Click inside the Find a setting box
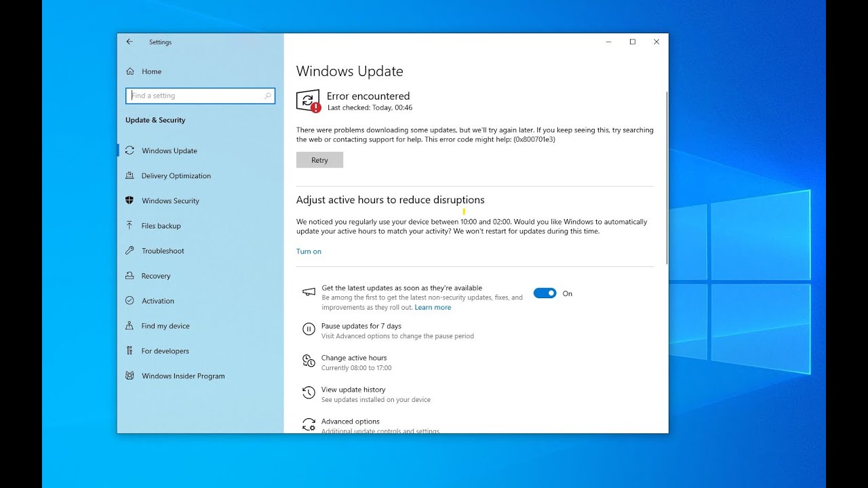This screenshot has width=868, height=488. [200, 96]
